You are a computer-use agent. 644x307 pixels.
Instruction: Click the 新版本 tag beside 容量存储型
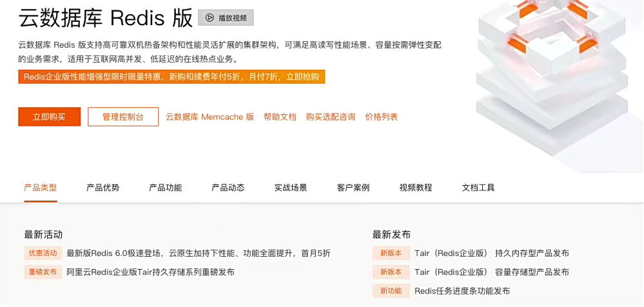[391, 272]
